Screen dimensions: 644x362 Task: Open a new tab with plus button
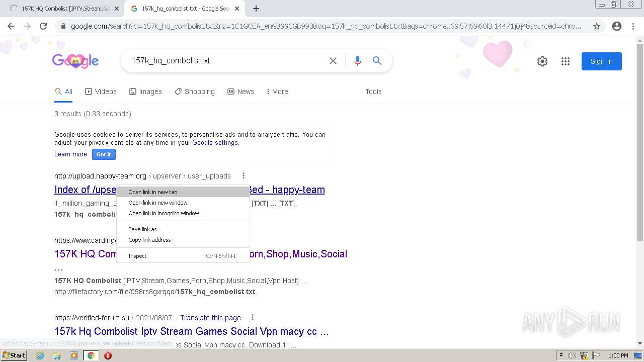[x=256, y=9]
